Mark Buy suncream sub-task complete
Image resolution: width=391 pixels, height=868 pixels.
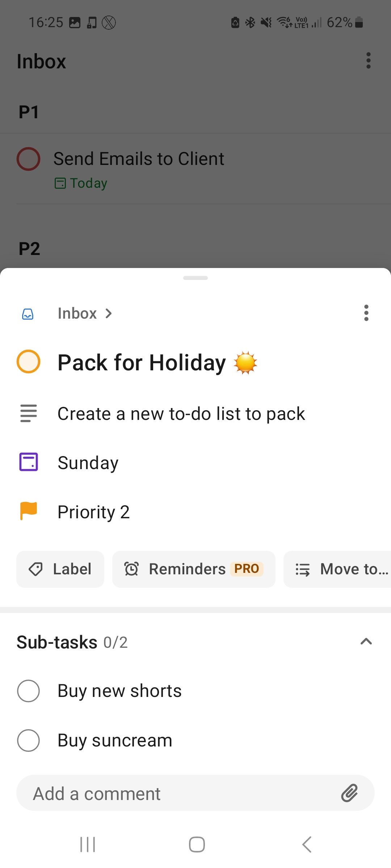coord(28,740)
